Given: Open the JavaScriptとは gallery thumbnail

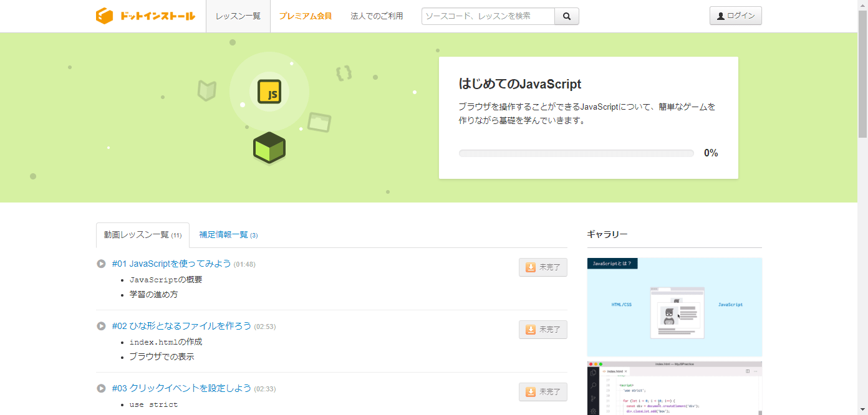Looking at the screenshot, I should [x=674, y=307].
